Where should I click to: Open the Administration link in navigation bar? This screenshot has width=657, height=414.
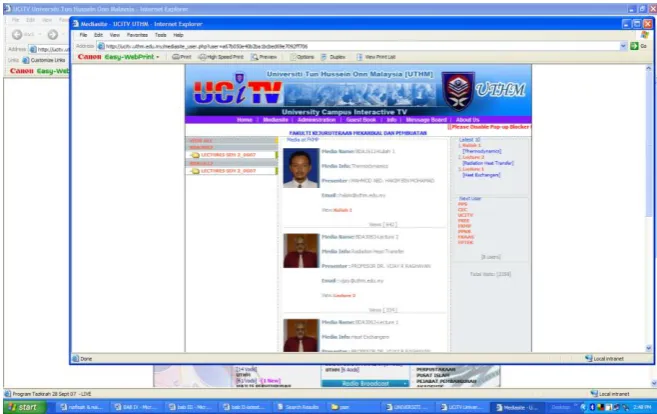click(x=317, y=120)
